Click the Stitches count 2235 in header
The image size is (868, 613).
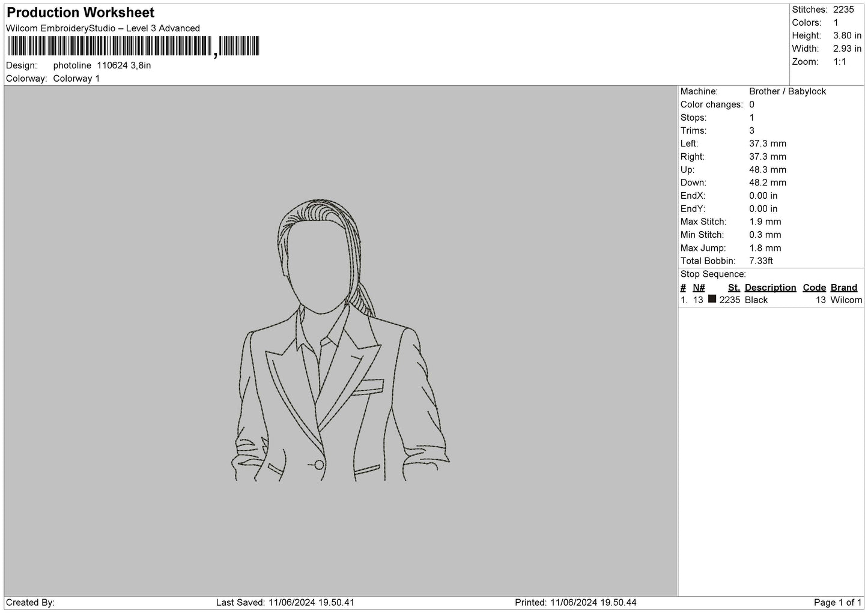click(843, 10)
